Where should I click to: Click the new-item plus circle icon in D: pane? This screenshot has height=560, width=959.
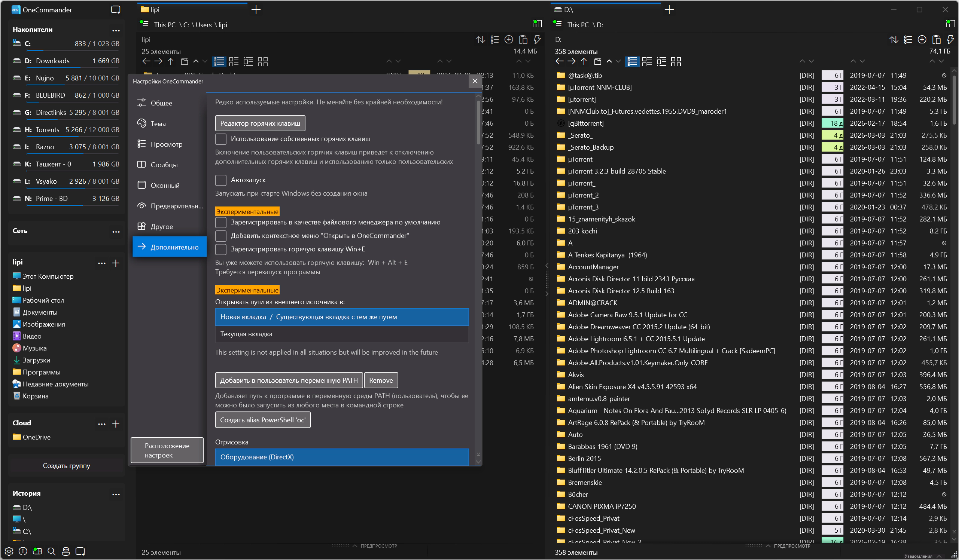pos(922,40)
